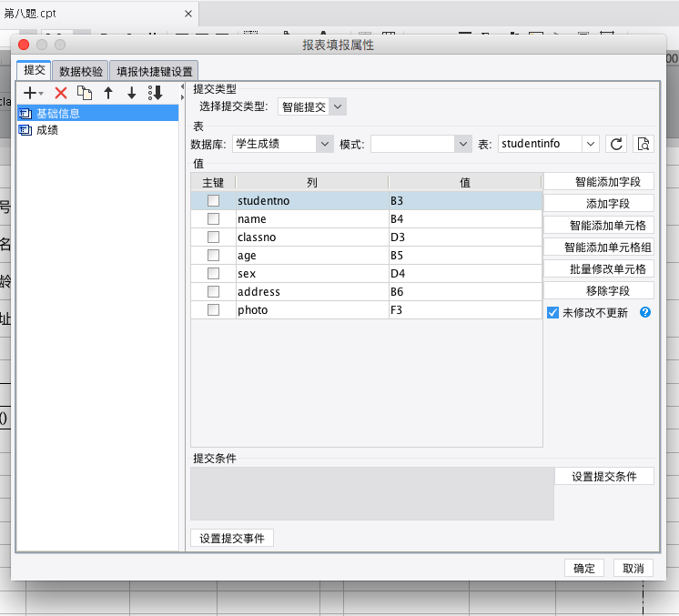Open the studentinfo table dropdown

pos(548,144)
